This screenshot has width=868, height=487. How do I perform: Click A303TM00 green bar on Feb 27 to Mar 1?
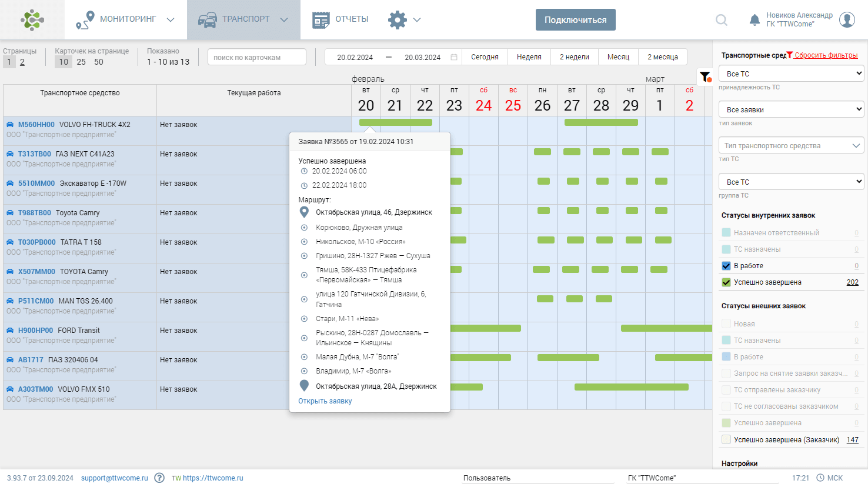[x=632, y=387]
